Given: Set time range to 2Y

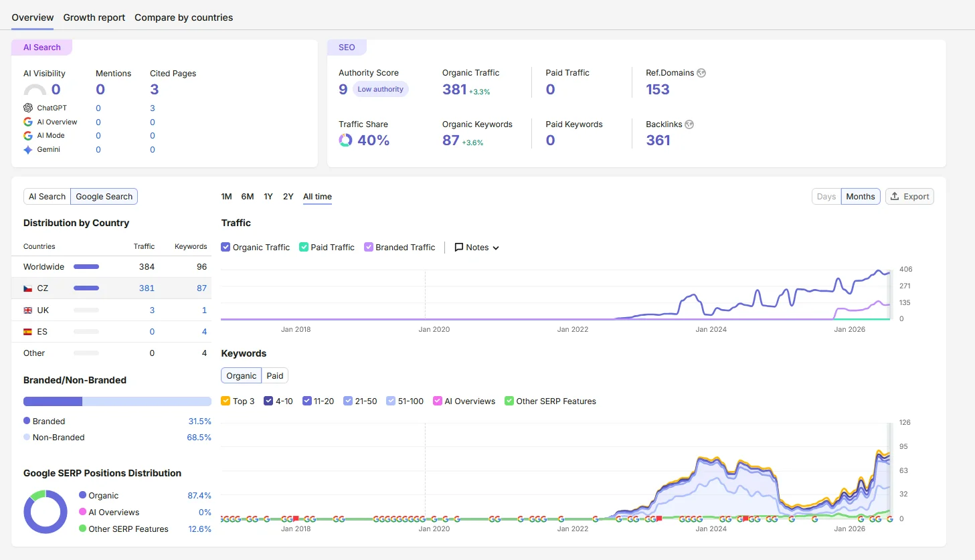Looking at the screenshot, I should (x=288, y=197).
